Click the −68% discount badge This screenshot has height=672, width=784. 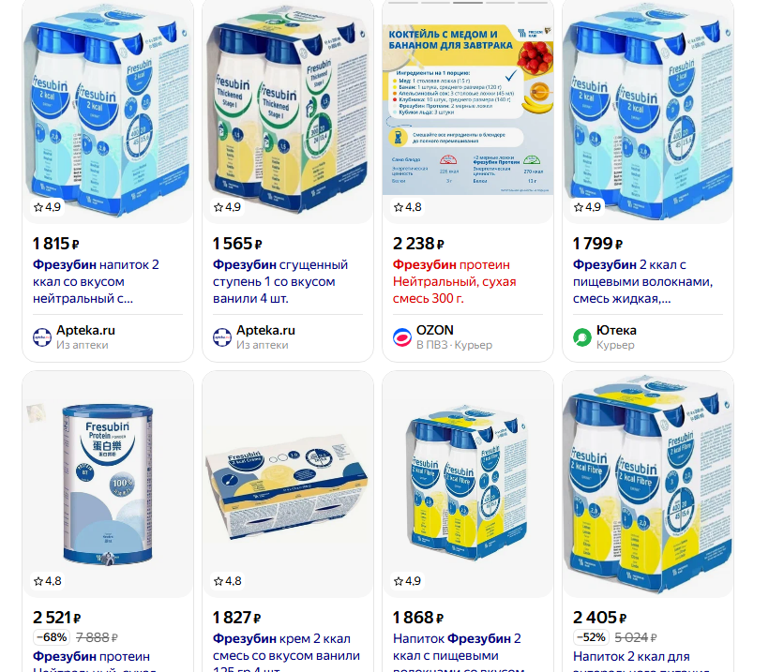[x=52, y=637]
